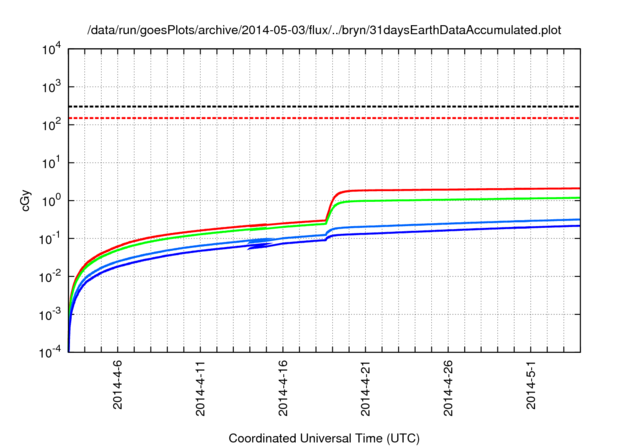The image size is (640, 448).
Task: Click the 10^4 y-axis tick label
Action: (x=51, y=49)
